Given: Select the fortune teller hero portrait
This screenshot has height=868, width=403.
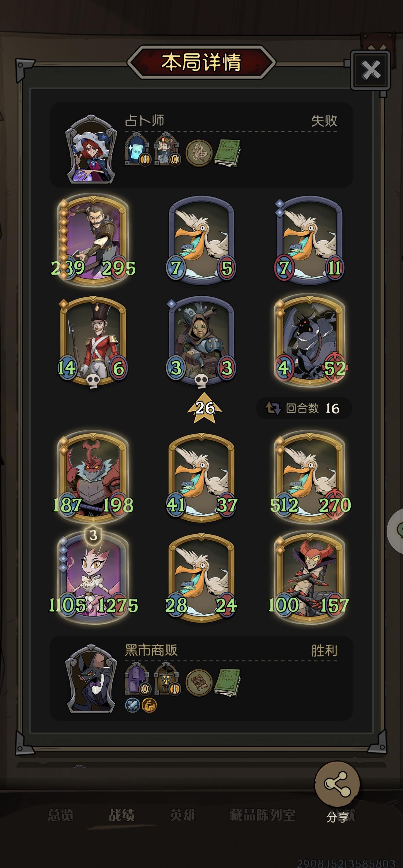Looking at the screenshot, I should tap(91, 149).
